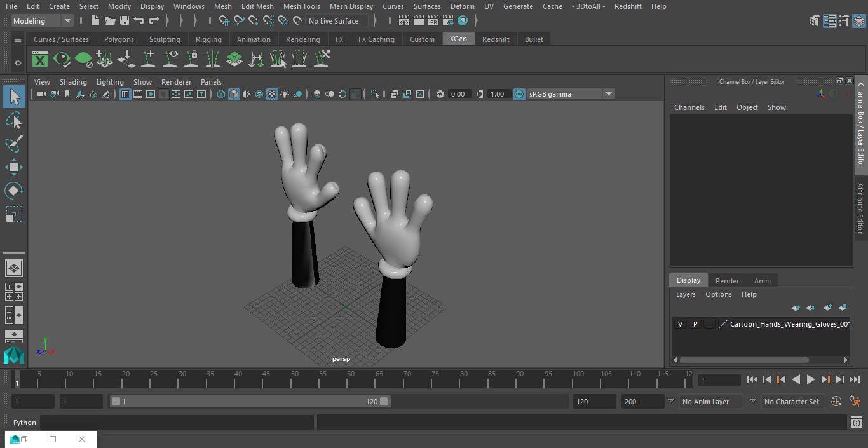Select the Paint Selection tool in the toolbox

tap(14, 144)
